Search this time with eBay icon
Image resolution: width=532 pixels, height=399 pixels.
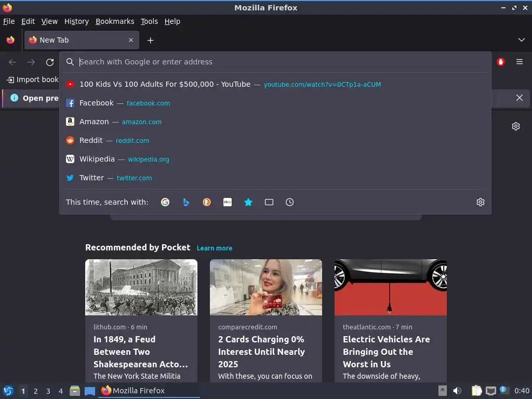coord(228,202)
